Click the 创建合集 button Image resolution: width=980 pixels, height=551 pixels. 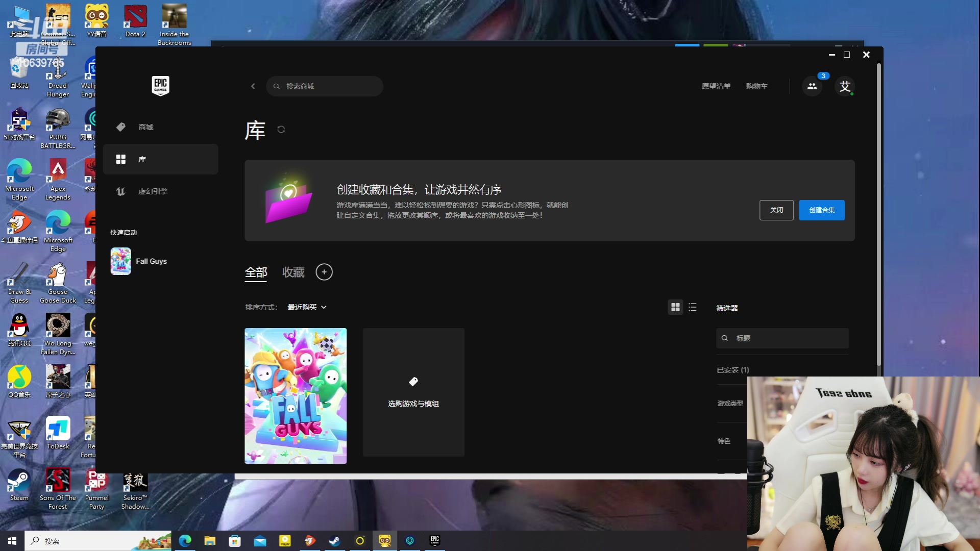pyautogui.click(x=821, y=210)
